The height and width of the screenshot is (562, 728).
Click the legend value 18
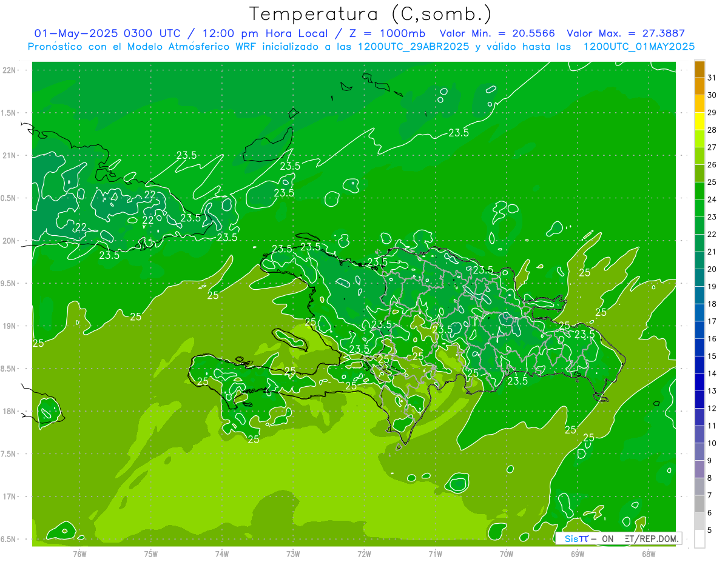(x=712, y=304)
